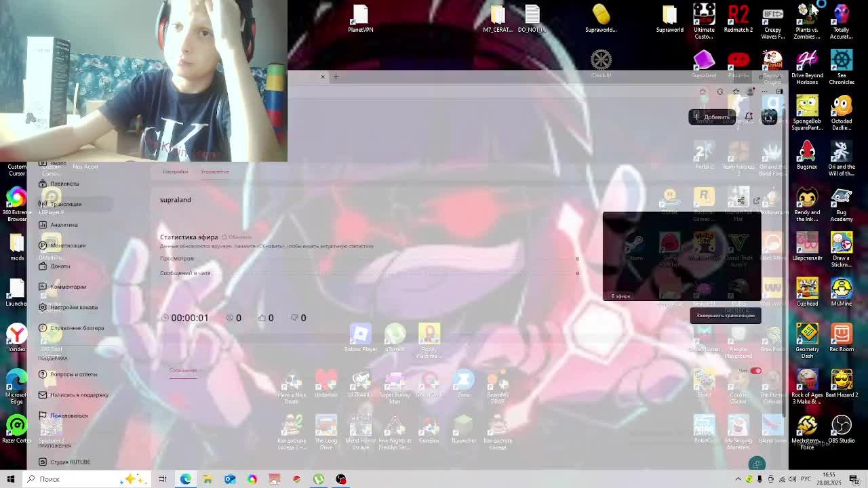Open Roblox Player desktop shortcut
Viewport: 868px width, 488px height.
pos(361,338)
